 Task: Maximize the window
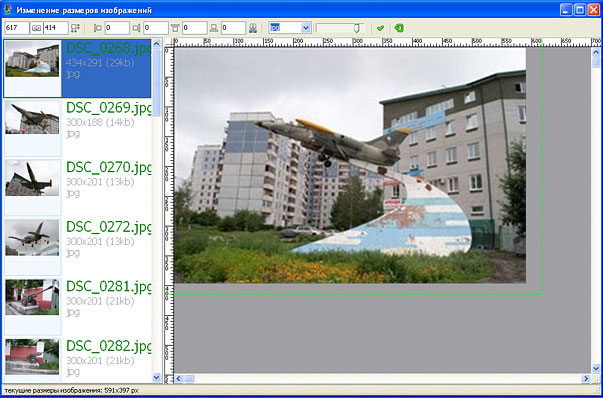coord(580,10)
